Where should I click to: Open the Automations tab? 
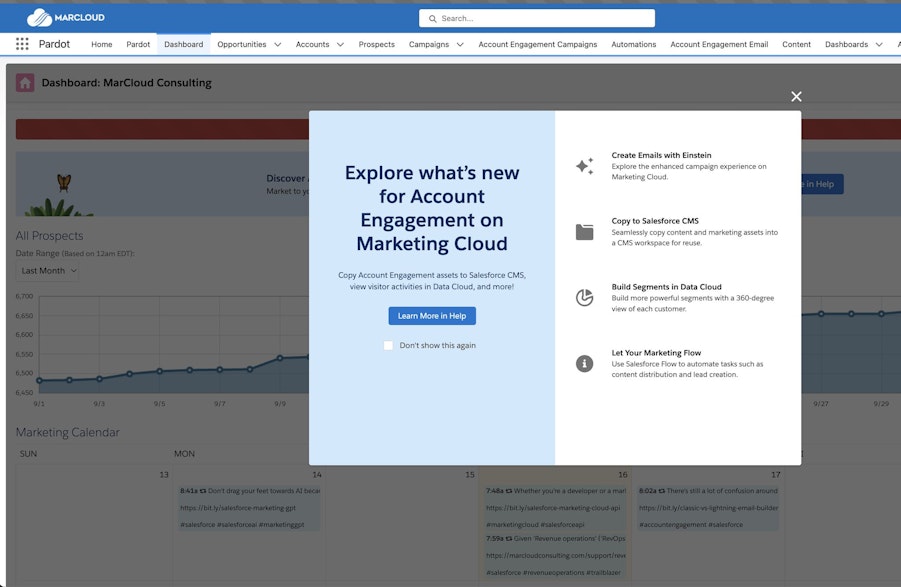(633, 44)
